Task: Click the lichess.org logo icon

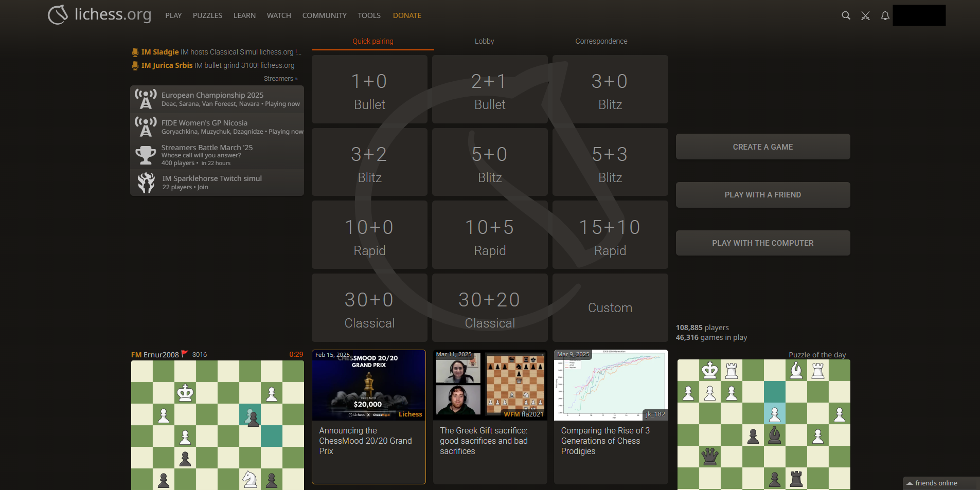Action: [x=58, y=15]
